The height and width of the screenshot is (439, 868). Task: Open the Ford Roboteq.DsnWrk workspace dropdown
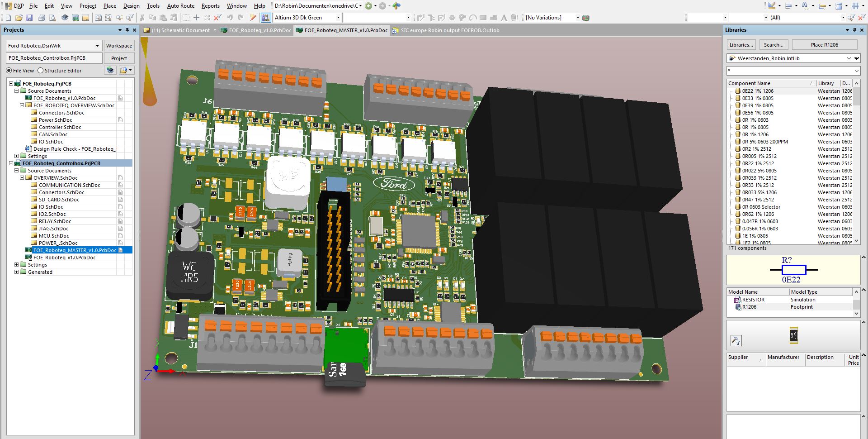pyautogui.click(x=97, y=46)
